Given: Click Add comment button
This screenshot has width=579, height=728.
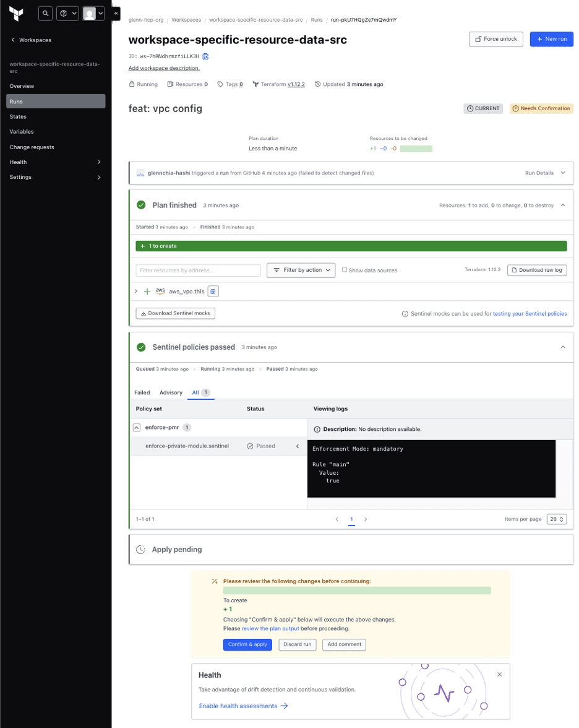Looking at the screenshot, I should (x=344, y=644).
